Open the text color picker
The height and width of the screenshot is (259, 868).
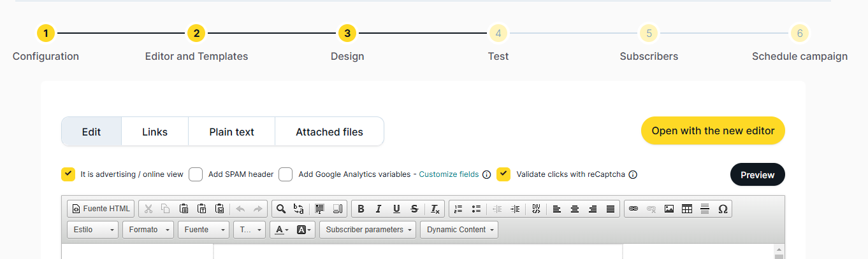point(280,230)
